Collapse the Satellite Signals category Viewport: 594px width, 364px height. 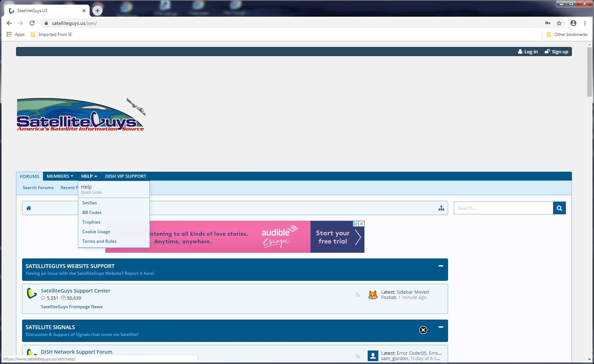pyautogui.click(x=441, y=327)
